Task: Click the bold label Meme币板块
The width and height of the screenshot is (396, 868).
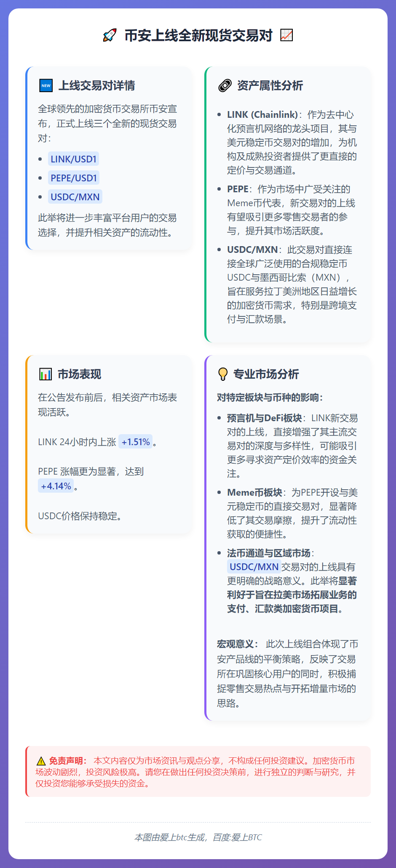Action: (254, 492)
